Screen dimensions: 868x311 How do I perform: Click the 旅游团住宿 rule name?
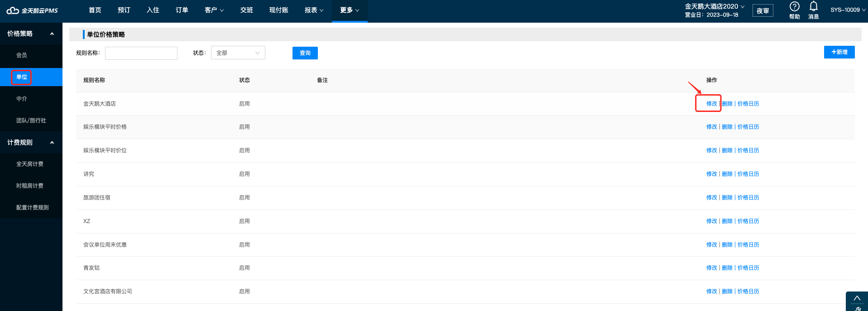click(x=97, y=198)
